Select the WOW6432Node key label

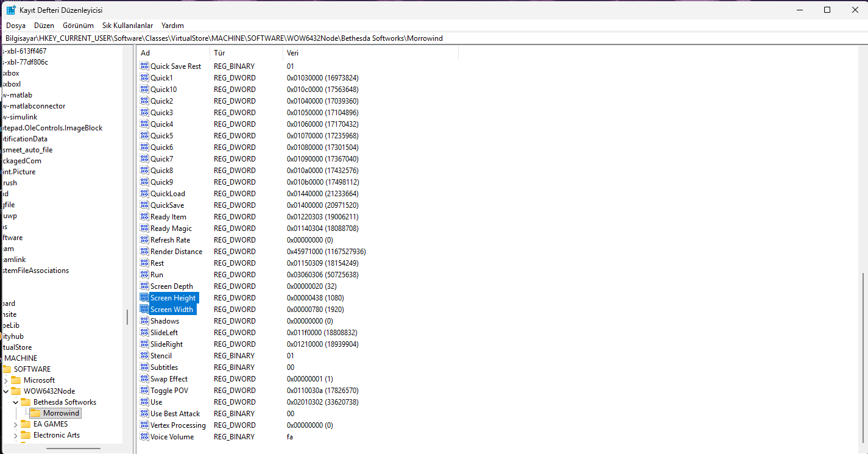tap(49, 391)
